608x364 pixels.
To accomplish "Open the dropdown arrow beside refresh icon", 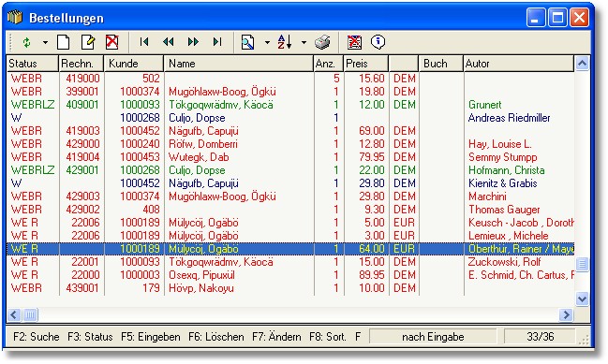I will [45, 43].
